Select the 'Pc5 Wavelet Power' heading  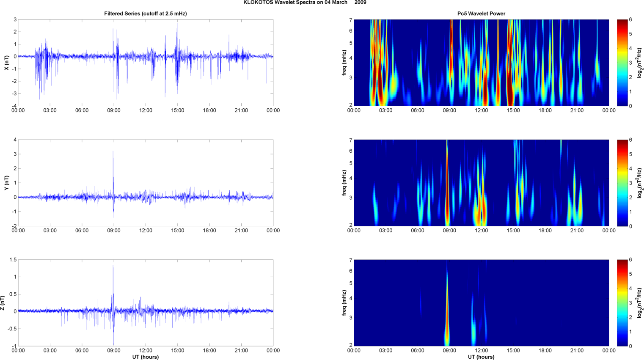[481, 14]
